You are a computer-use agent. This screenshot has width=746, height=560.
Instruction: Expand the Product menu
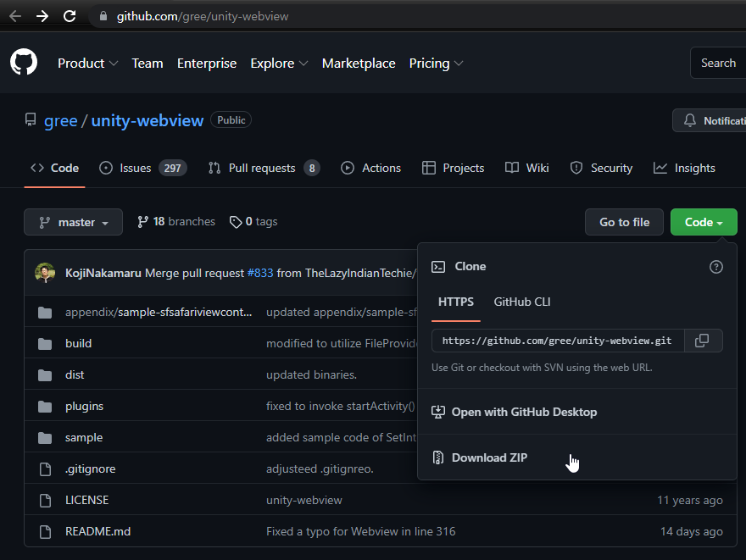[87, 64]
